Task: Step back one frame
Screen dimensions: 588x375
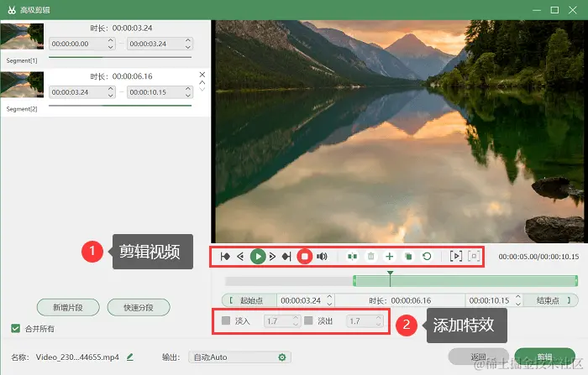Action: point(240,257)
